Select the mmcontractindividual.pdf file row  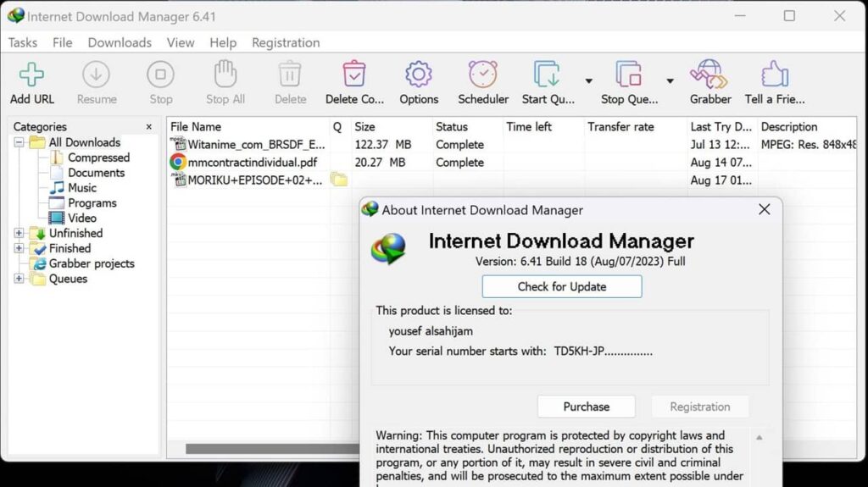click(x=511, y=162)
